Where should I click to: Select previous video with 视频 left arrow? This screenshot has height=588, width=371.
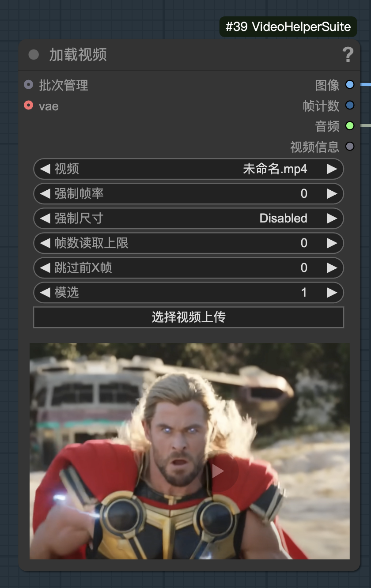45,169
